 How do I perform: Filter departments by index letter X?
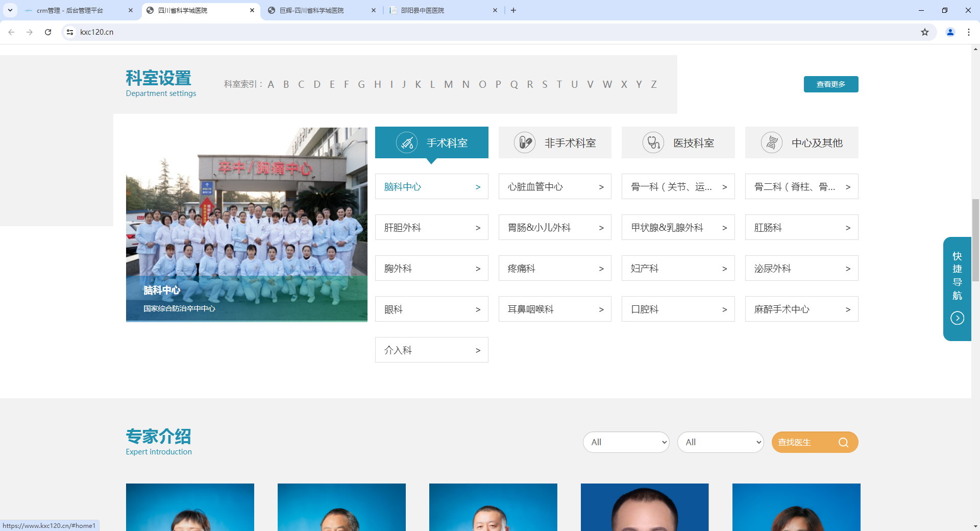point(624,84)
